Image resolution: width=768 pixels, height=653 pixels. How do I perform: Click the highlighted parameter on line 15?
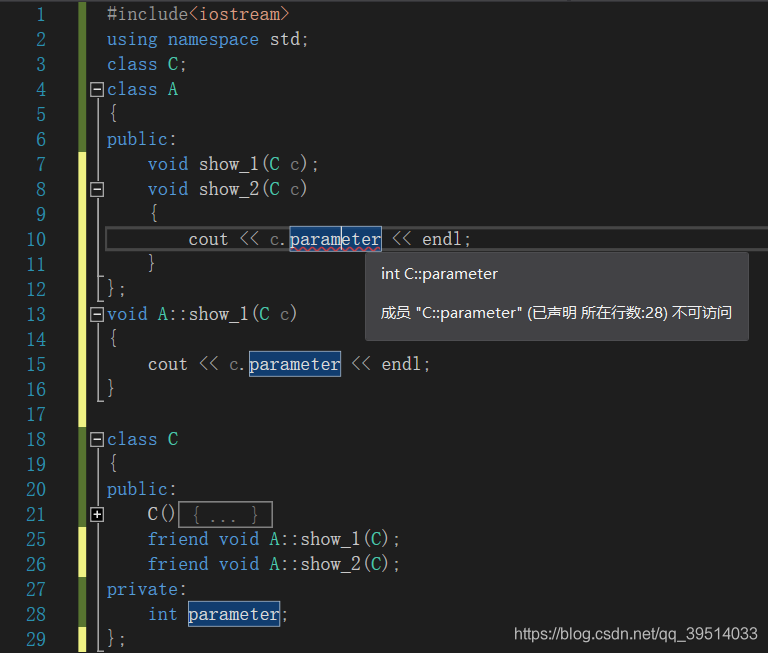295,364
